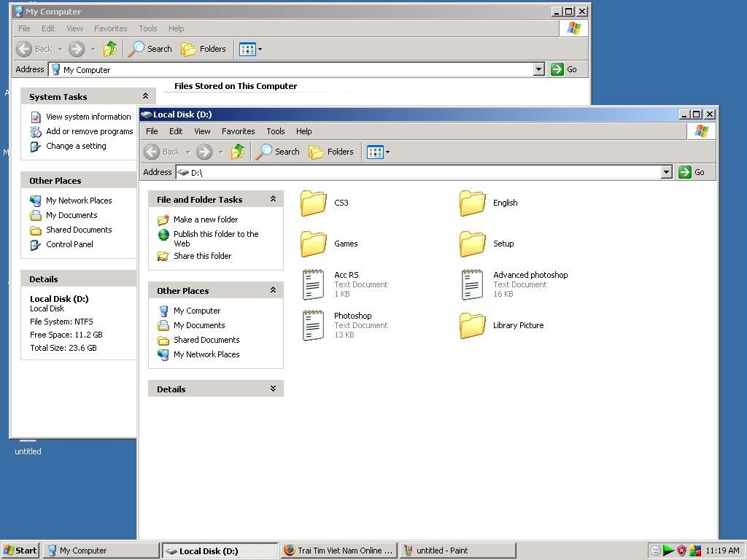Viewport: 747px width, 560px height.
Task: Select the Acc RS text document
Action: click(345, 284)
